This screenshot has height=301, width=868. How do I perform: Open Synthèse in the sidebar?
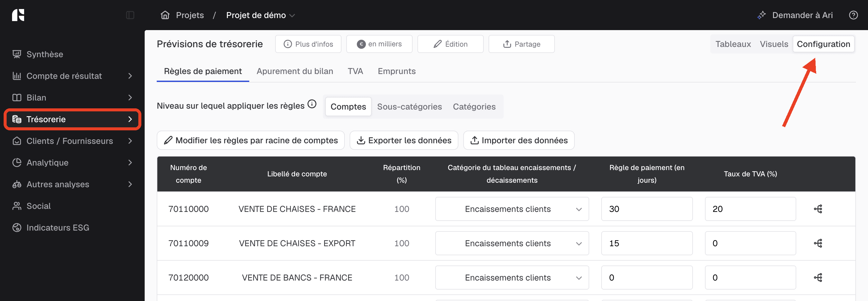pyautogui.click(x=72, y=54)
